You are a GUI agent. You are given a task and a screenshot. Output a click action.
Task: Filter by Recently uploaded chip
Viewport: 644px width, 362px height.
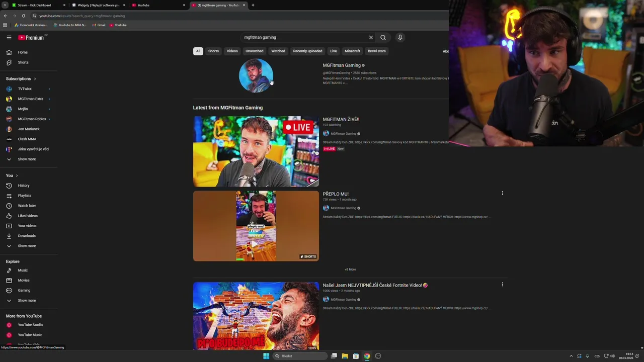(307, 51)
